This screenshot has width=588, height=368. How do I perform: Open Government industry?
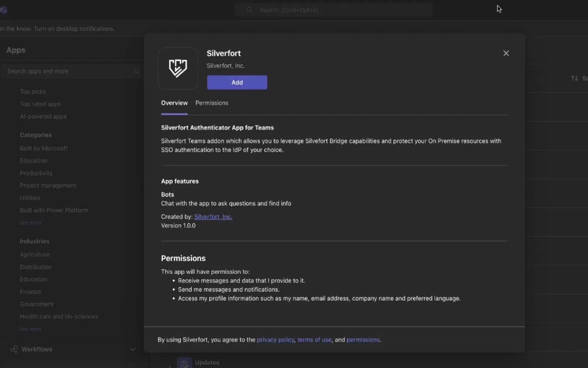(x=37, y=304)
